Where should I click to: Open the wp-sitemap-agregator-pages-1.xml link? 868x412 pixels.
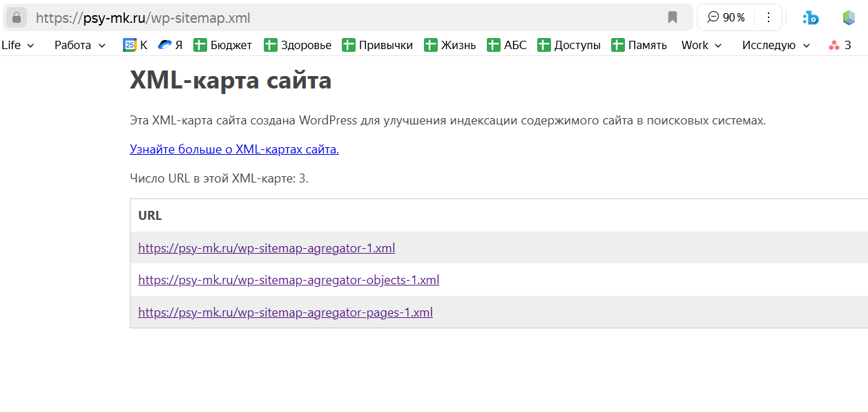[285, 312]
